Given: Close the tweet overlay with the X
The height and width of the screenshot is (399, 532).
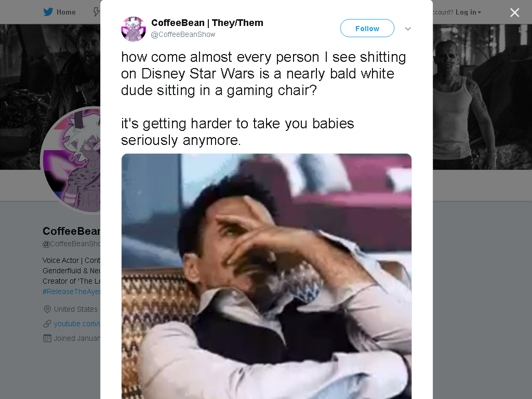Looking at the screenshot, I should (515, 12).
